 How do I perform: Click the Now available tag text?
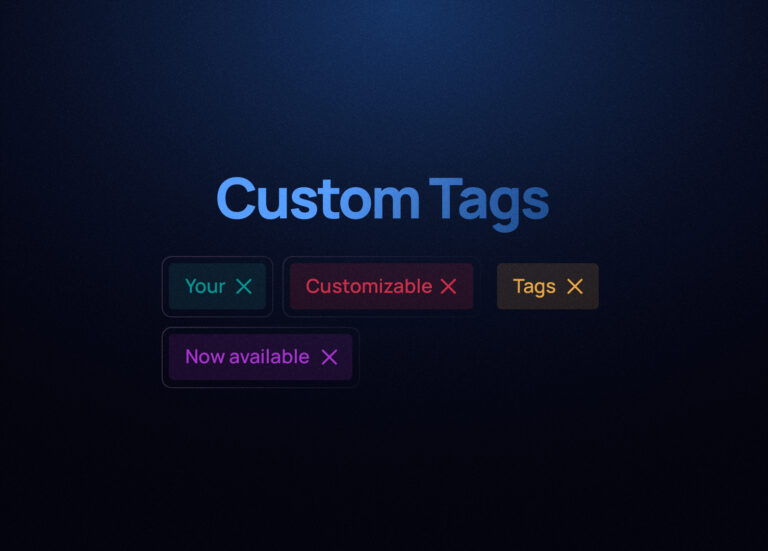247,357
